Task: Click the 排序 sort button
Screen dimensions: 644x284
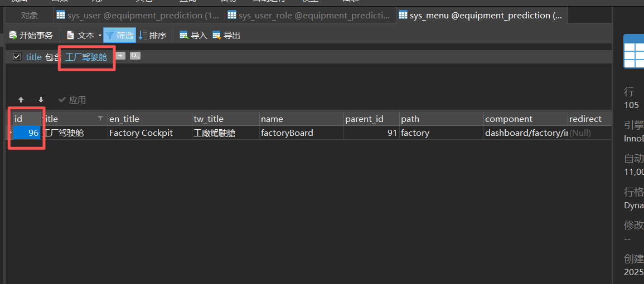Action: 152,36
